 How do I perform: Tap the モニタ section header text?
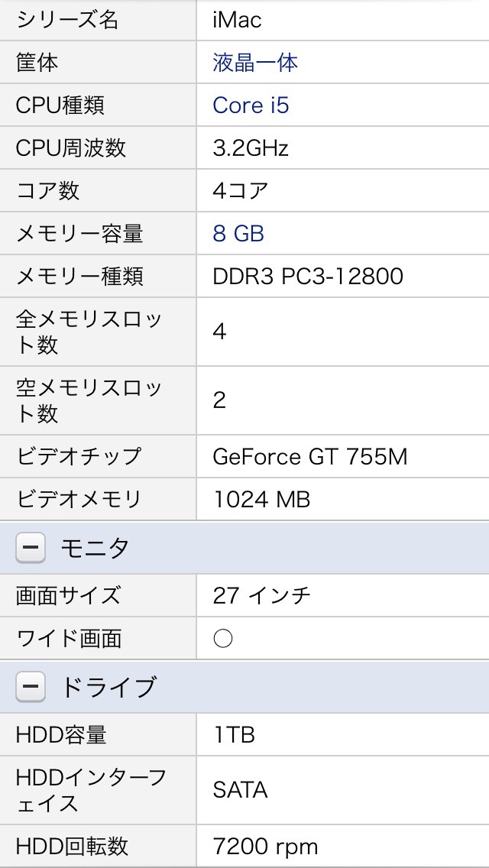click(95, 548)
